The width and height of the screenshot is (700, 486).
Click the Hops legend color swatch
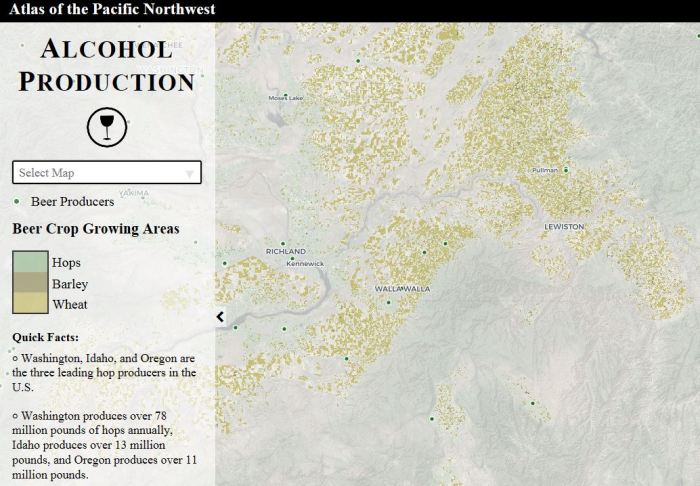28,262
